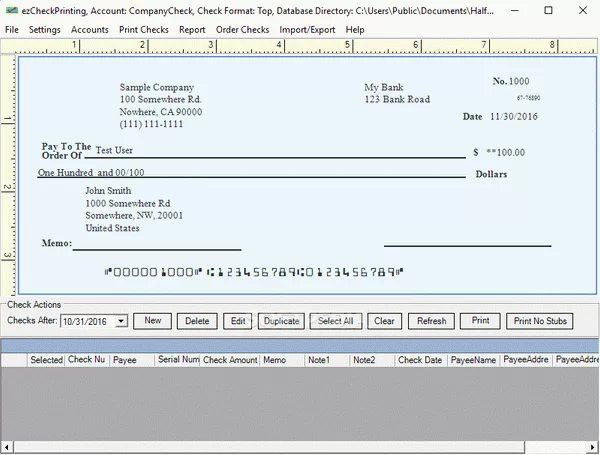Click the signature line on the check
The width and height of the screenshot is (600, 455).
pyautogui.click(x=468, y=246)
